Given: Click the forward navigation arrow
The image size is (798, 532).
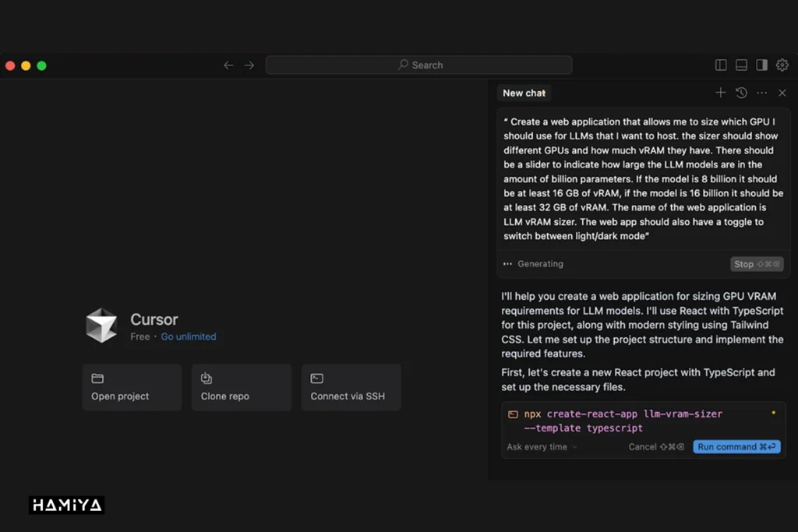Looking at the screenshot, I should pyautogui.click(x=249, y=65).
